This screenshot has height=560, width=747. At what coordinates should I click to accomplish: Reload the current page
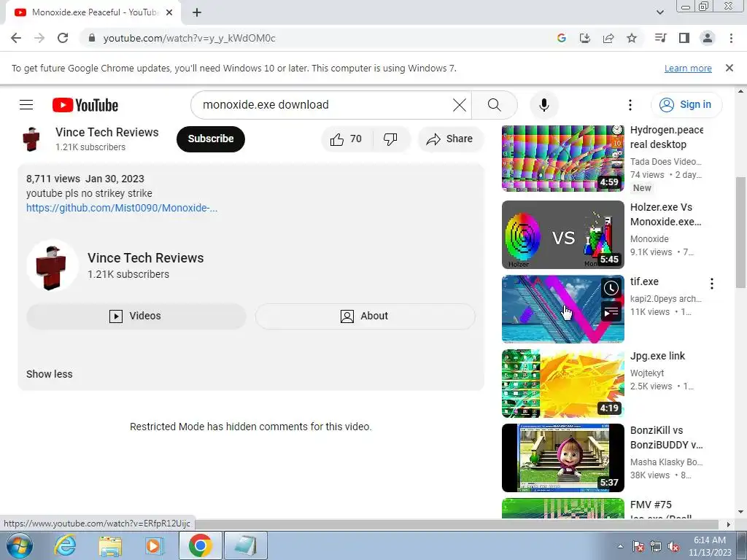click(x=63, y=38)
